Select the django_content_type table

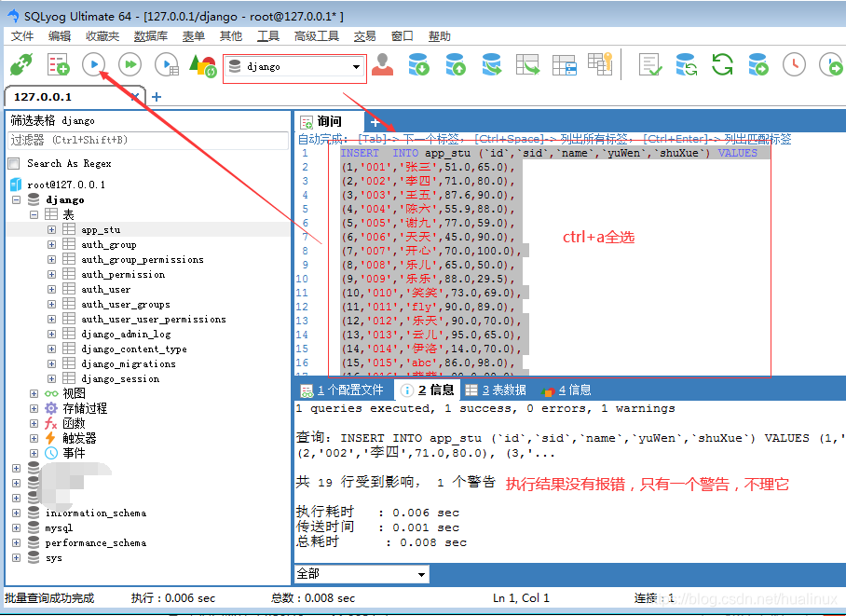pos(134,349)
